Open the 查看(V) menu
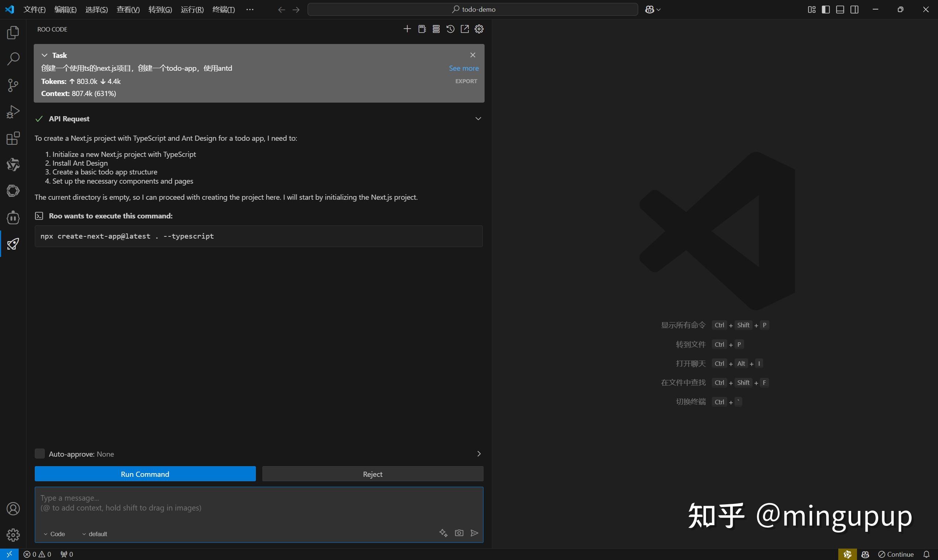The width and height of the screenshot is (938, 560). point(128,10)
